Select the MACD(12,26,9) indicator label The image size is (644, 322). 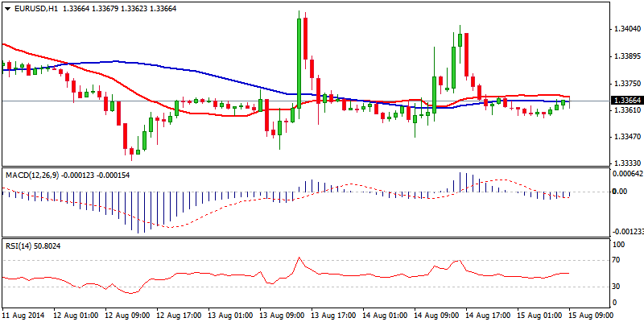click(33, 175)
